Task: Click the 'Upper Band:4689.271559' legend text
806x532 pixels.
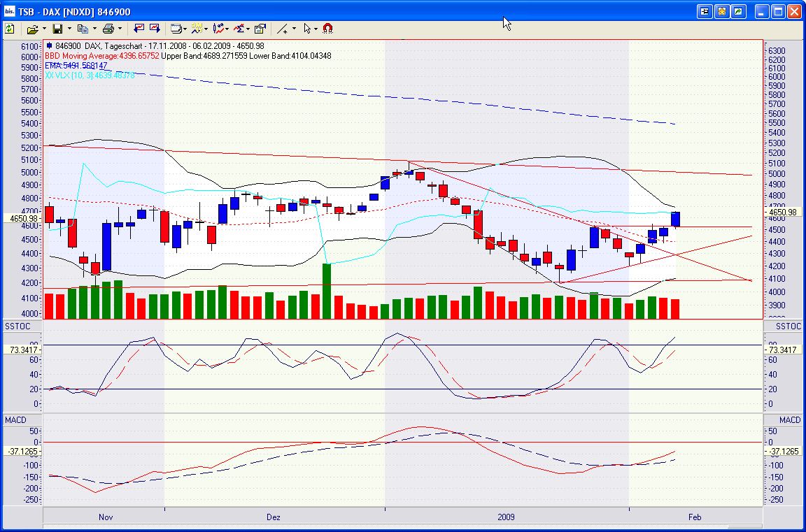Action: (204, 56)
